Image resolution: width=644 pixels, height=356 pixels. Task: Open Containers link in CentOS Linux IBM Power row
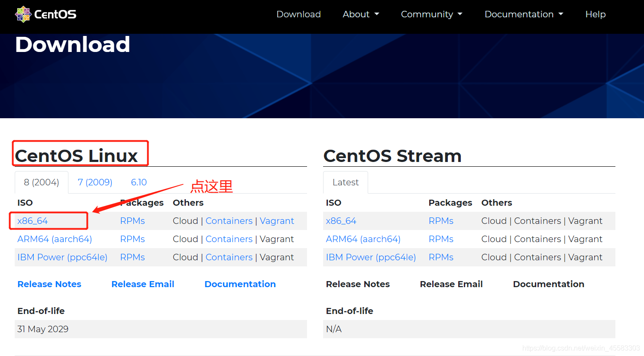click(x=229, y=257)
